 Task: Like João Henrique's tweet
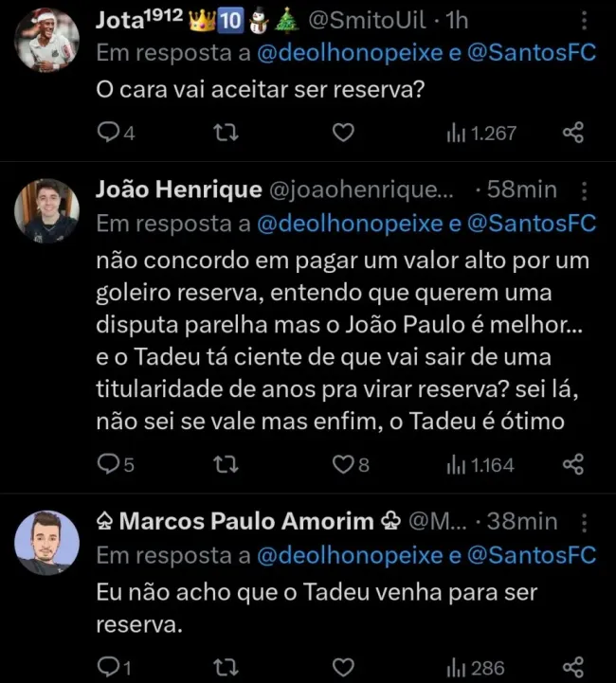coord(343,464)
